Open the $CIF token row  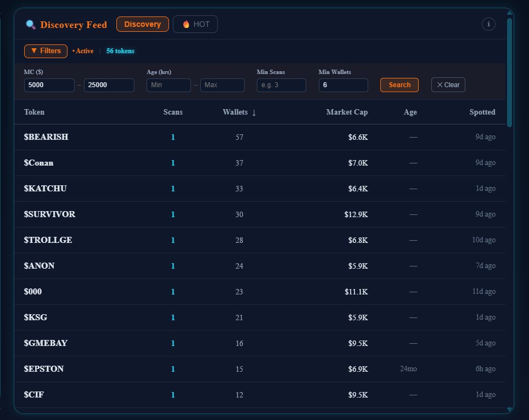tap(260, 395)
